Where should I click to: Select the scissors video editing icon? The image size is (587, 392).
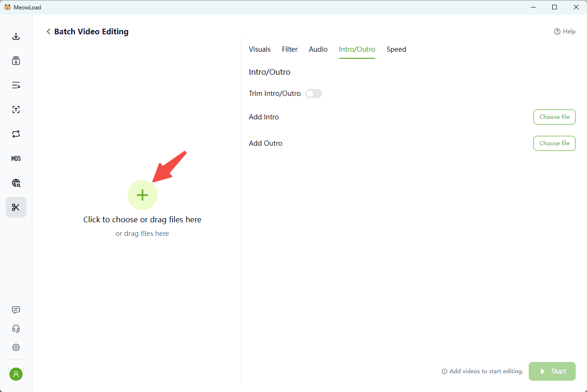pyautogui.click(x=16, y=207)
